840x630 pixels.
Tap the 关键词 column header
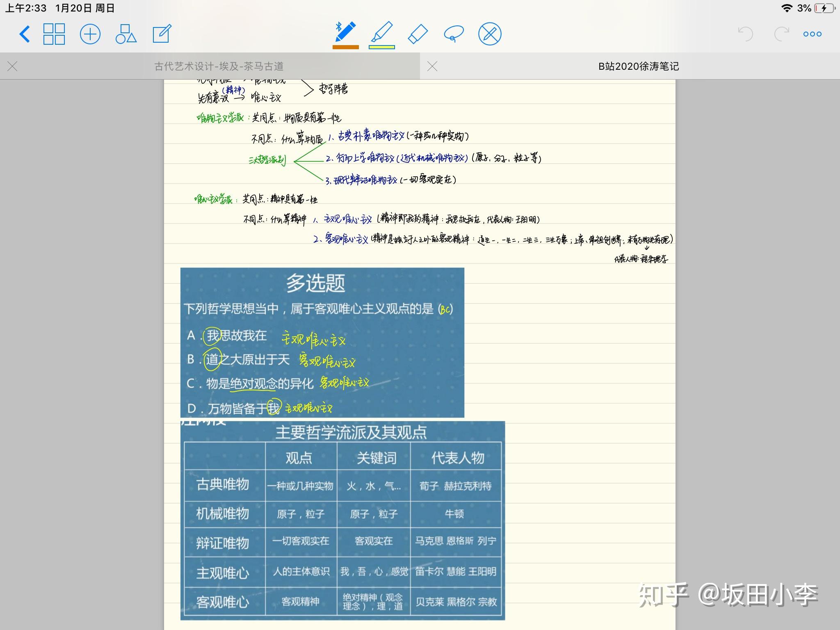tap(377, 458)
